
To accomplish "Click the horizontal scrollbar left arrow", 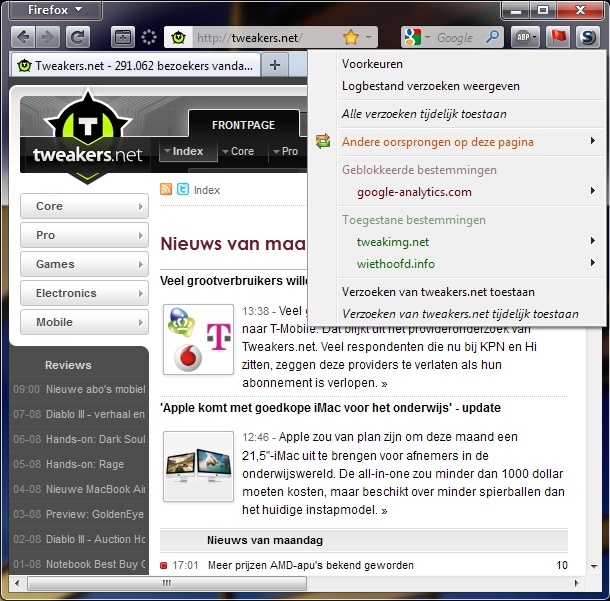I will [17, 583].
